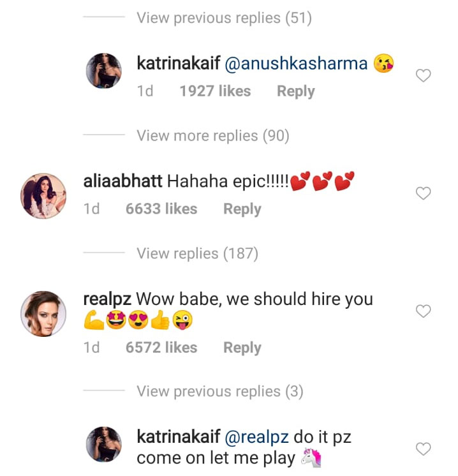
Task: Like realpz's 'we should hire you' comment
Action: pos(423,311)
